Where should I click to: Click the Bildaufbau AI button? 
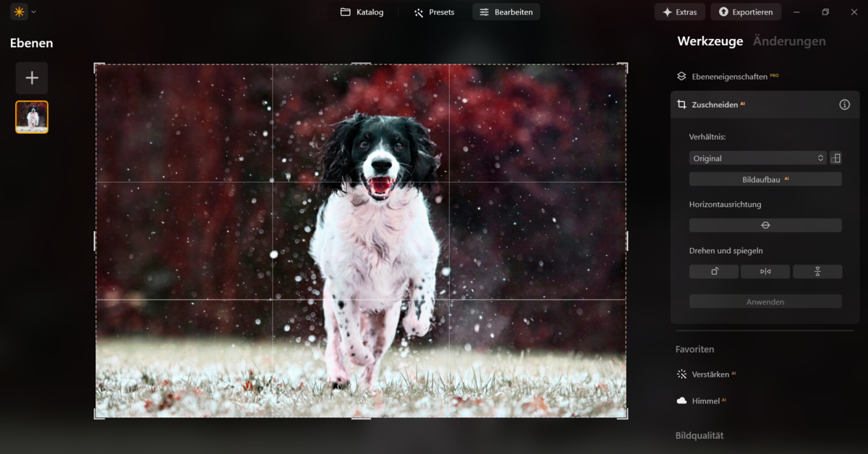(x=765, y=179)
